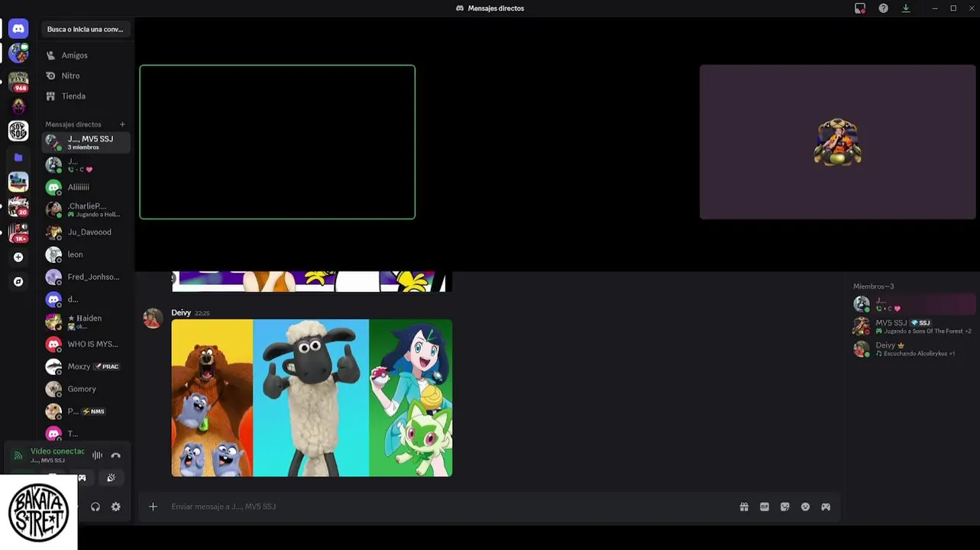Toggle noise suppression waveform icon
Image resolution: width=980 pixels, height=550 pixels.
pyautogui.click(x=97, y=455)
